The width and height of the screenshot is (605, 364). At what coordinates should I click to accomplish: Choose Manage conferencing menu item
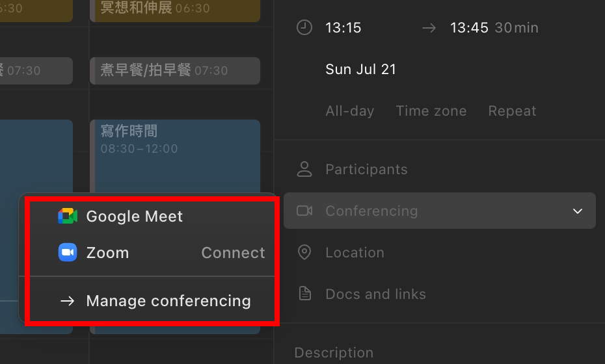[x=168, y=301]
